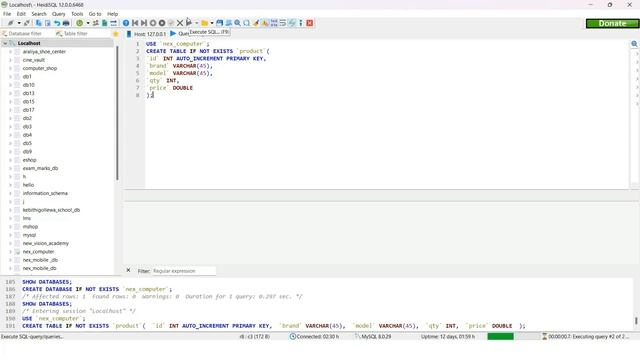Open the Edit menu

click(21, 14)
